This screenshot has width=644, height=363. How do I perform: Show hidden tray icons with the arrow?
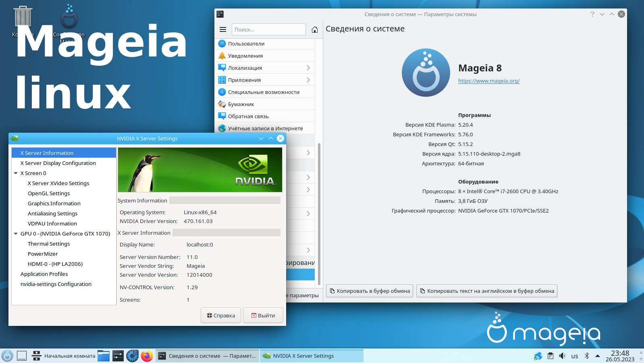[598, 356]
